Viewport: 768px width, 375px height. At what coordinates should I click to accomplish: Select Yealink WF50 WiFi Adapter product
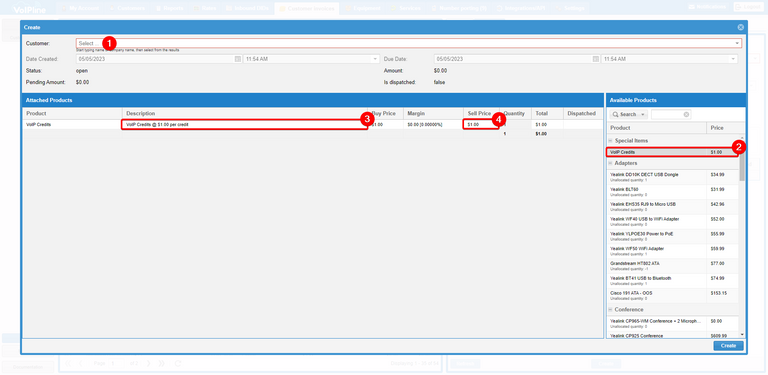[673, 251]
